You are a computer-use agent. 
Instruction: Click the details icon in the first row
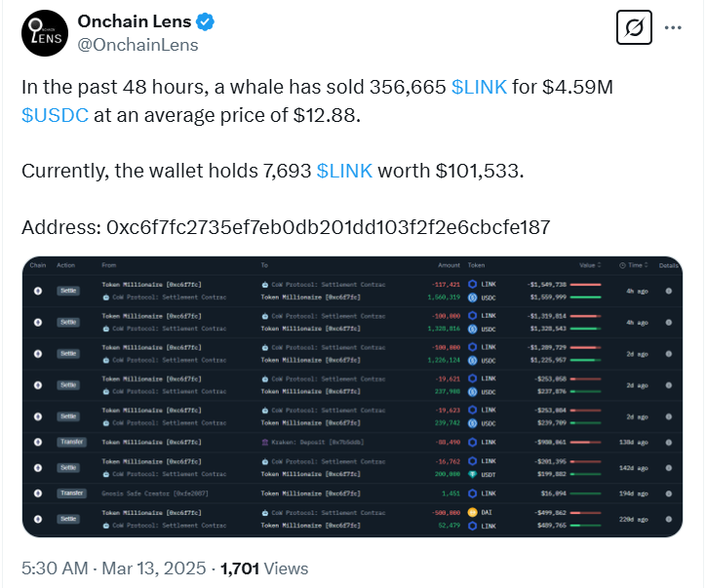[668, 291]
